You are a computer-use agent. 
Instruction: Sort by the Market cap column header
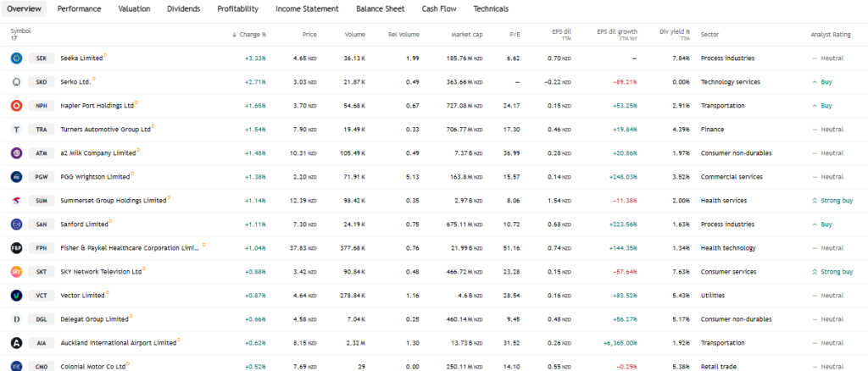tap(467, 34)
